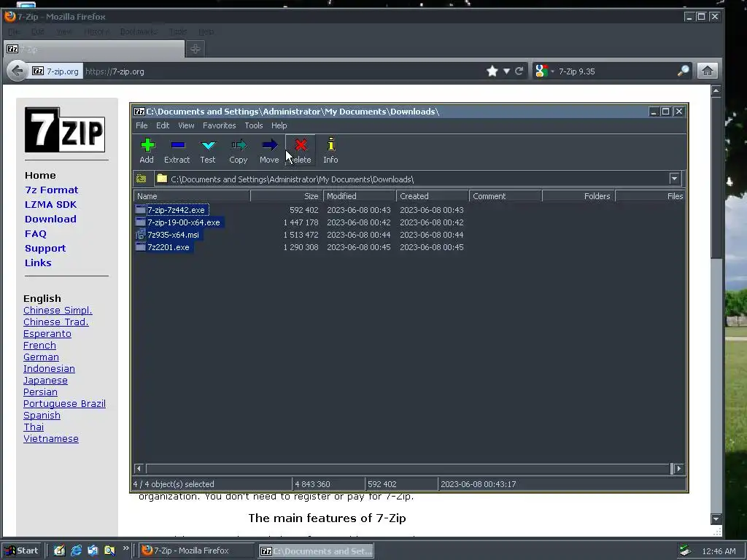The image size is (747, 560).
Task: Open the Support link
Action: click(45, 249)
